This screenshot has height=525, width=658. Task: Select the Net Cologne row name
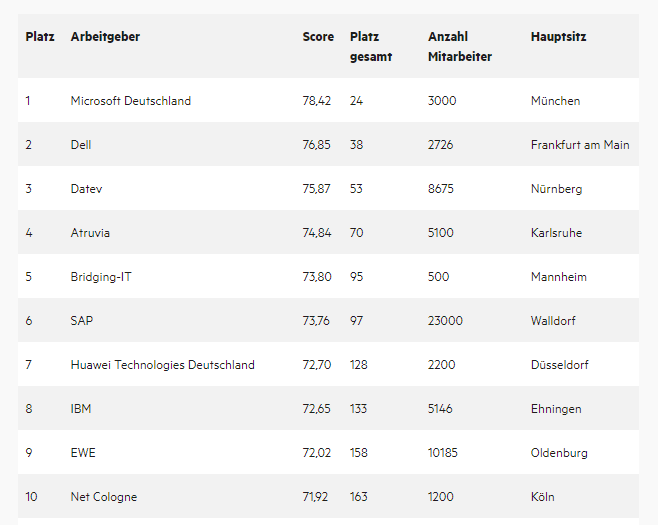104,497
